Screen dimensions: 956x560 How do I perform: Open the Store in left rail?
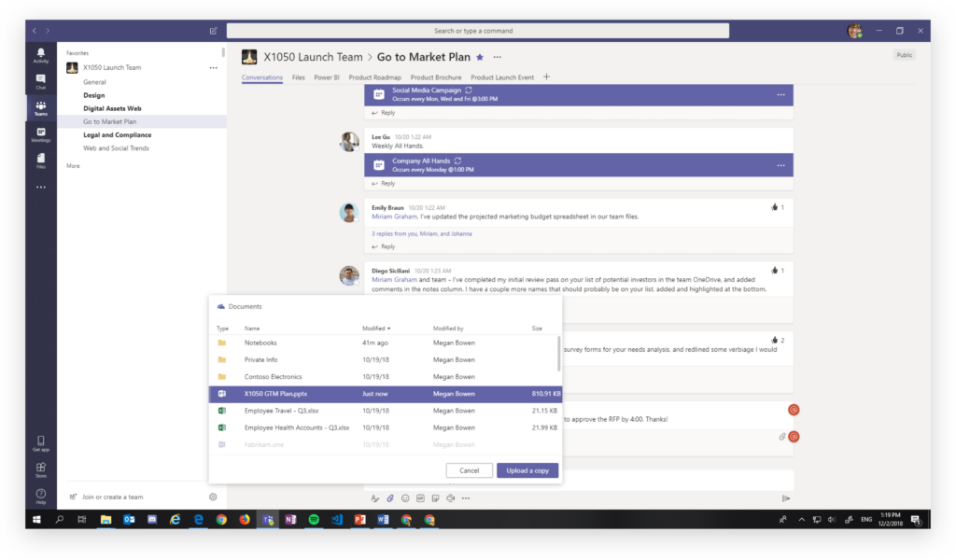click(x=41, y=469)
